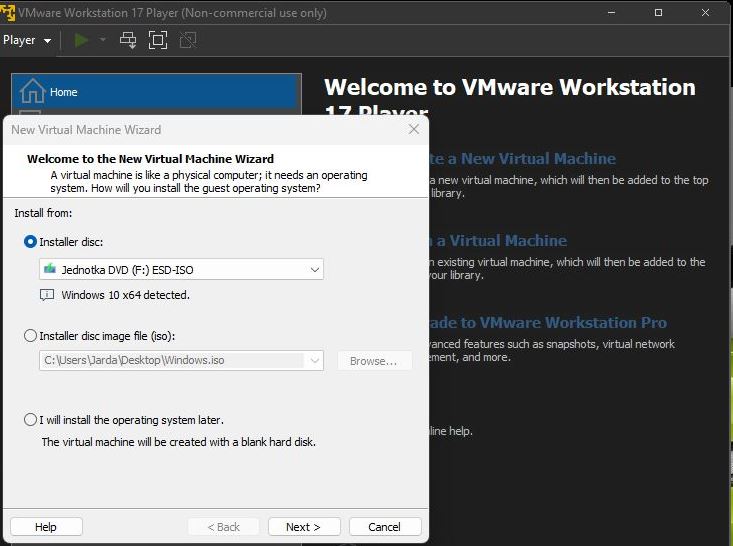Click the Home house icon in library
The image size is (733, 546).
click(32, 92)
